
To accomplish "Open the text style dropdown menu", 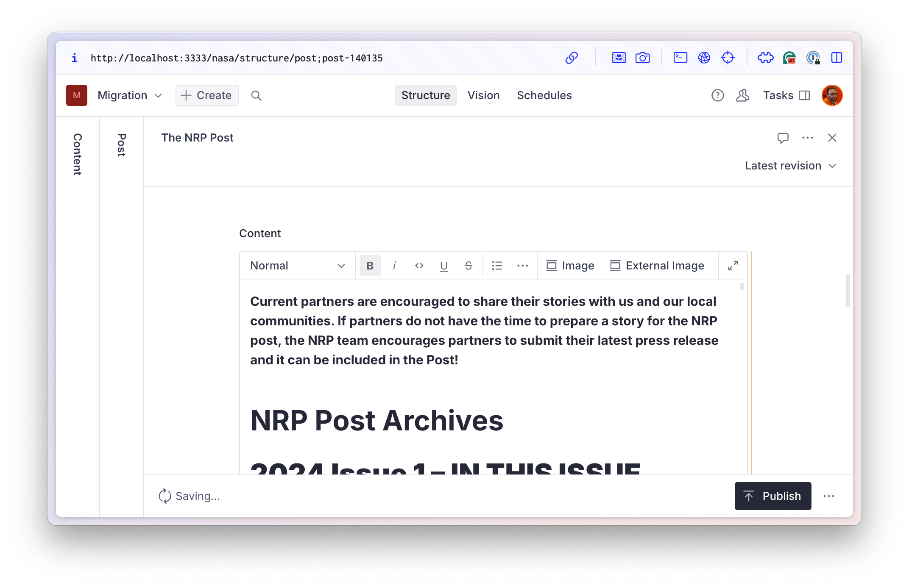I will coord(297,266).
